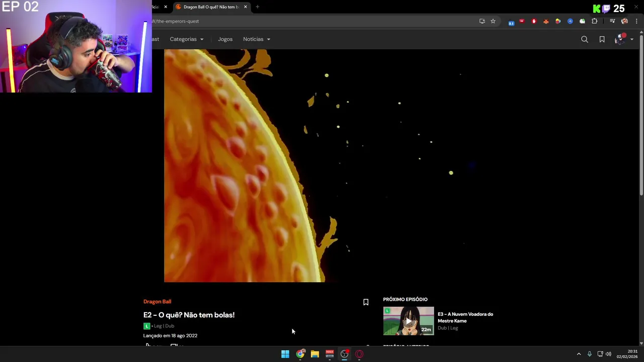Open E3 – A Nuvem Voadora do Mestre Kame
Screen dimensions: 644x362
465,317
